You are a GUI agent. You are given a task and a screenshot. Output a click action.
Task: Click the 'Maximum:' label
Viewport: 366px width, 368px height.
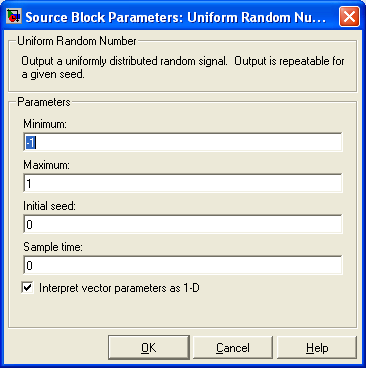(46, 165)
